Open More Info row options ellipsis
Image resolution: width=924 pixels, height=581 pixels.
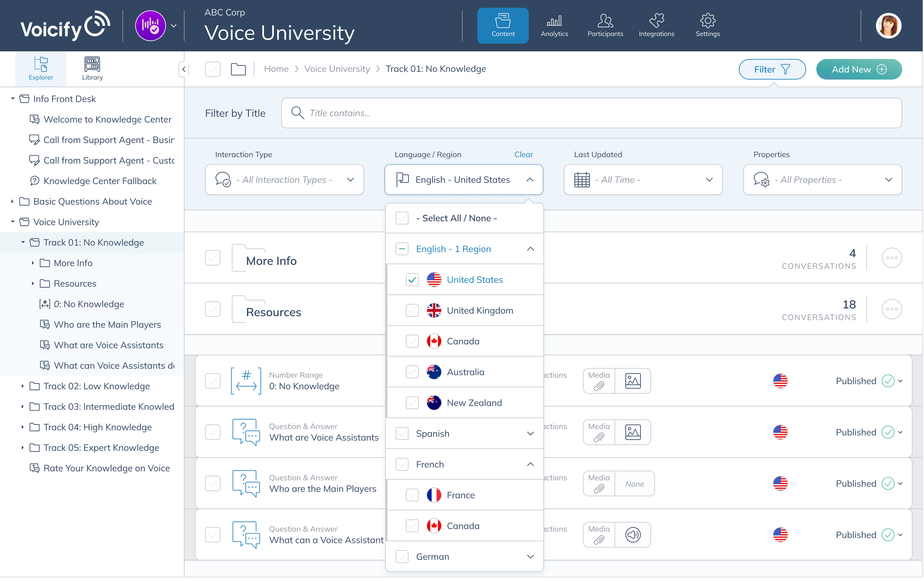(891, 258)
